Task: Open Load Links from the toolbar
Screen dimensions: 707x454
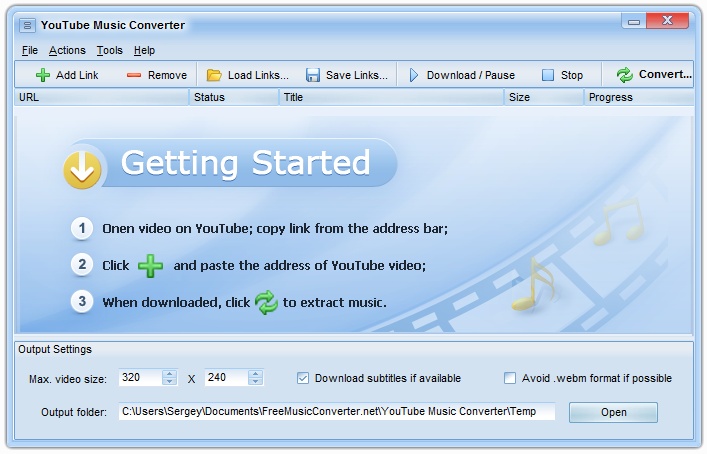Action: pyautogui.click(x=247, y=75)
